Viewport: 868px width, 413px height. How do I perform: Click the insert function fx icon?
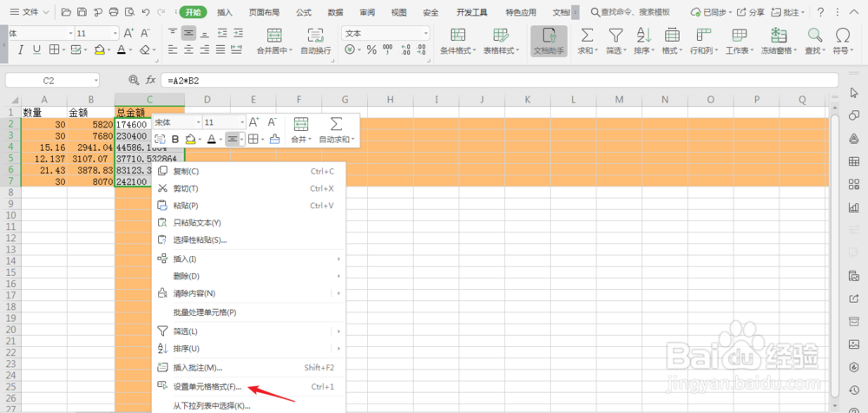tap(150, 81)
